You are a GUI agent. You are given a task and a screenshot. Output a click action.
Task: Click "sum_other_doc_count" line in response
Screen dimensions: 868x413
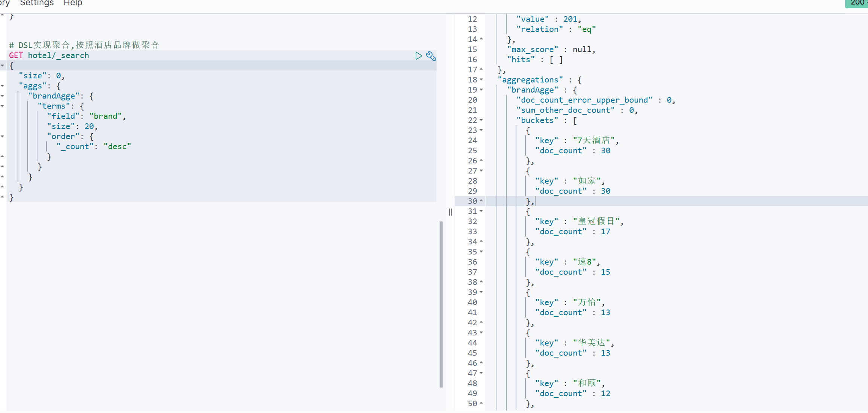(577, 110)
